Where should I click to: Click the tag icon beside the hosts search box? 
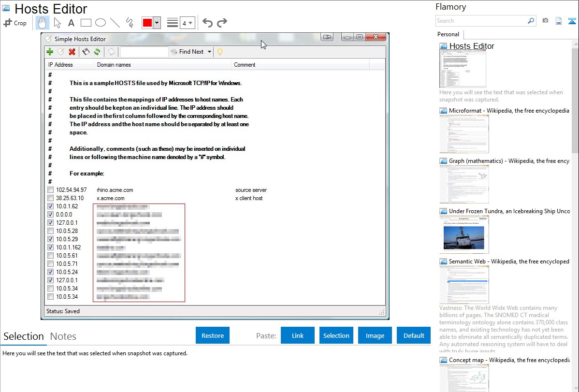pos(111,52)
